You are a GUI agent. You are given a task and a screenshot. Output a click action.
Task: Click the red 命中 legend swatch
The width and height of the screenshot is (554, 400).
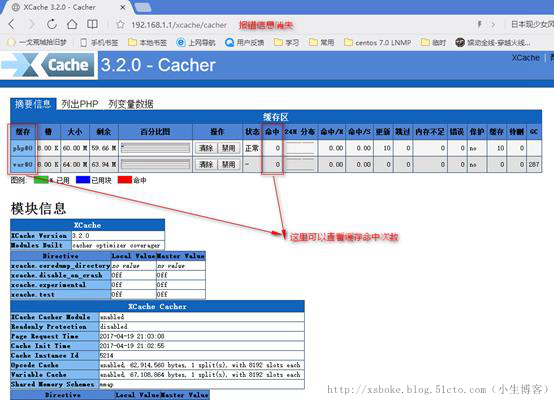click(125, 180)
